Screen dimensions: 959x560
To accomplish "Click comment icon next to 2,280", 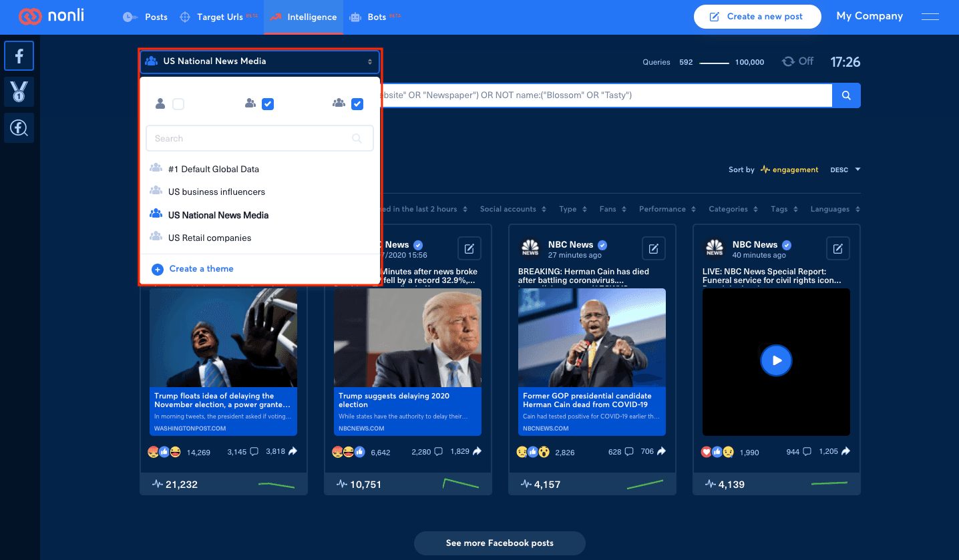I will tap(438, 452).
